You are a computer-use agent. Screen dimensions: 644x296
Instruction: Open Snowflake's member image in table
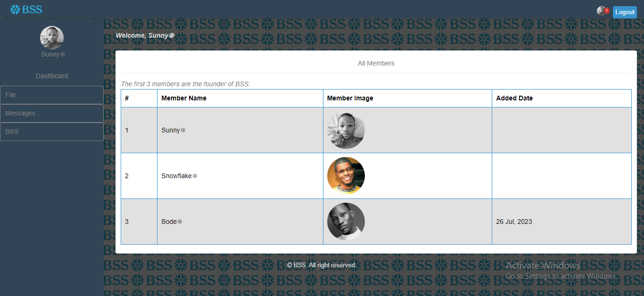tap(346, 176)
